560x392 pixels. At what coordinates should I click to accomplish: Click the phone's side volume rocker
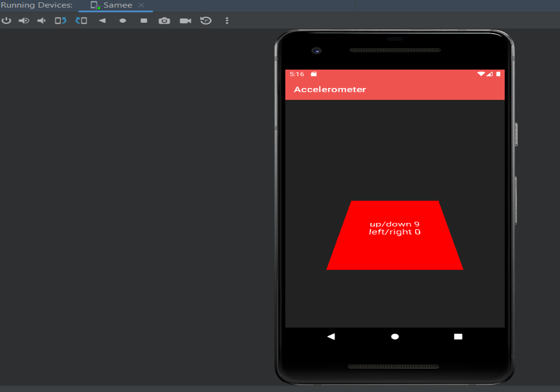(x=516, y=200)
